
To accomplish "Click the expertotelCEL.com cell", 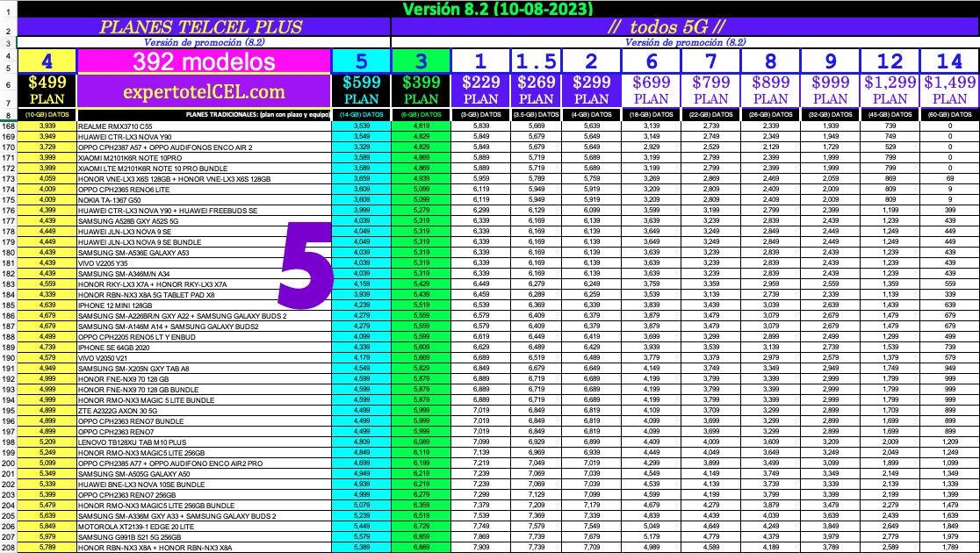I will point(204,91).
